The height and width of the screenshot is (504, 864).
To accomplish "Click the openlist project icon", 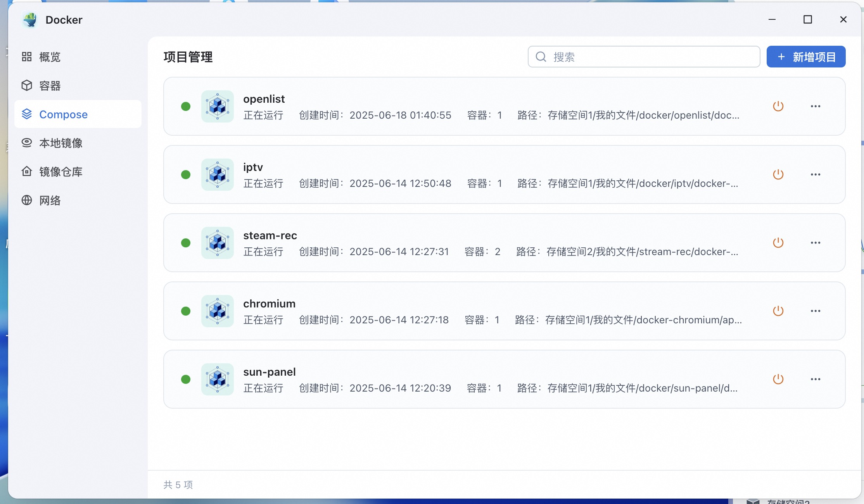I will click(217, 106).
